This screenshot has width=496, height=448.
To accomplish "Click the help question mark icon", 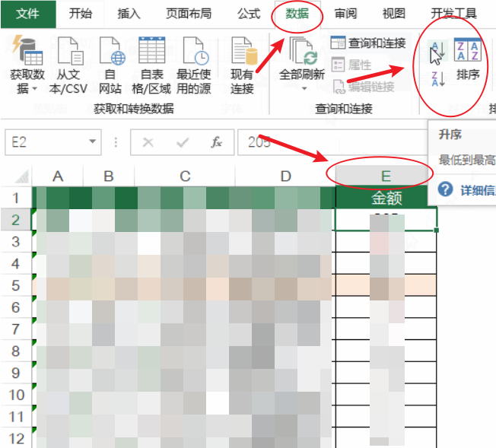I will [445, 189].
